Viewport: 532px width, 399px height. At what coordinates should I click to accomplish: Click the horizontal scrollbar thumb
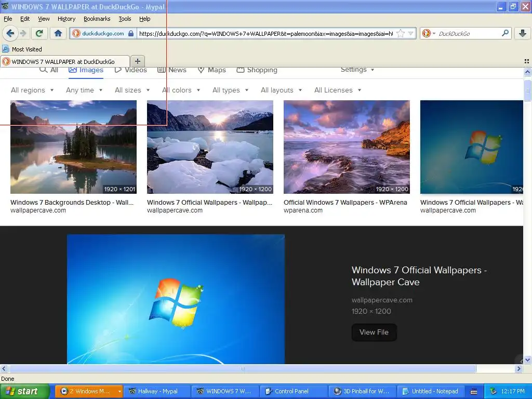pyautogui.click(x=242, y=368)
